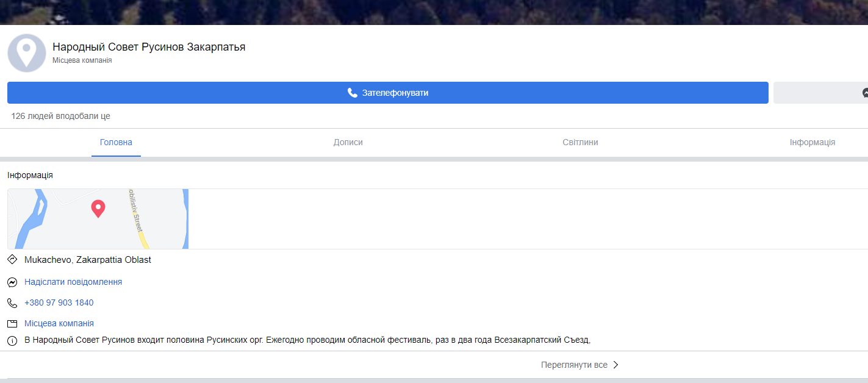Click the Переглянути все text

click(574, 365)
